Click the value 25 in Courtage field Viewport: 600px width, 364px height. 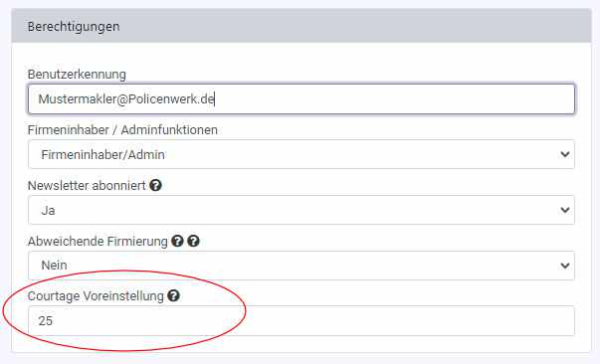click(45, 321)
